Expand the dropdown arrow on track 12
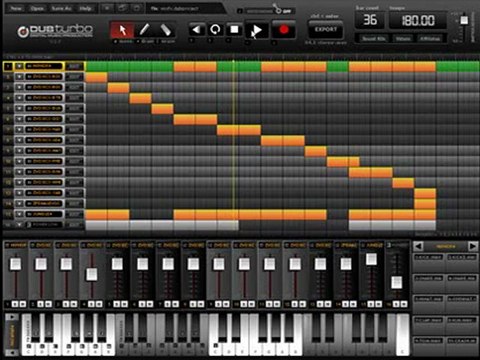Viewport: 480px width, 360px height. click(x=19, y=183)
